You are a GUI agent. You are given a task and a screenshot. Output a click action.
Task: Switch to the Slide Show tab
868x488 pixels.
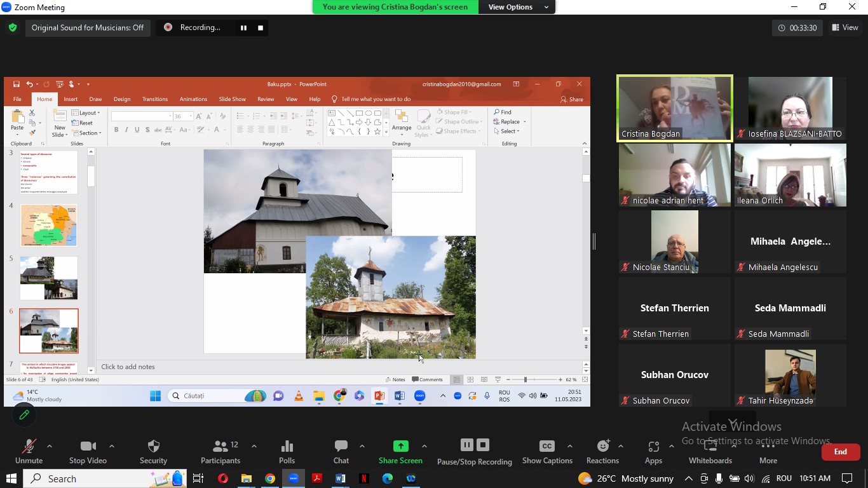coord(233,99)
